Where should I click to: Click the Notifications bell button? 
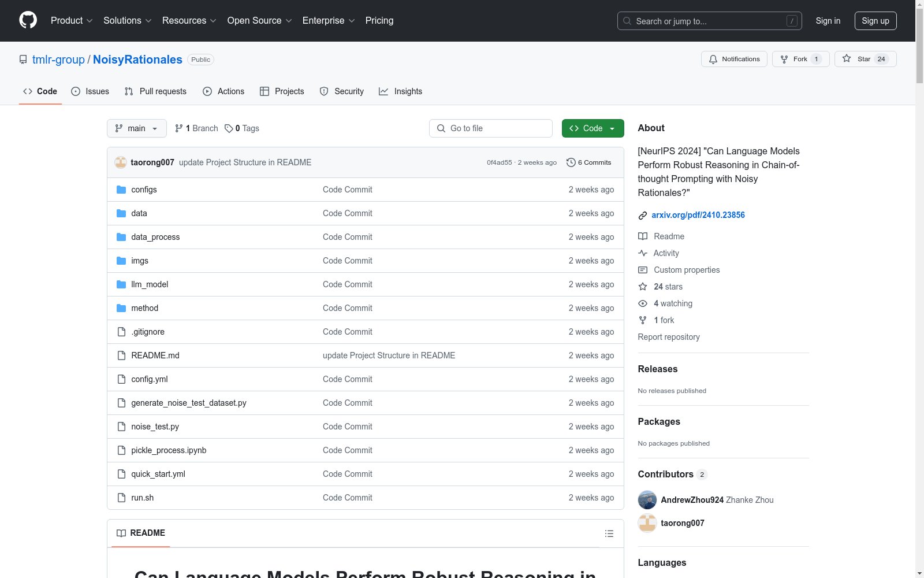(734, 59)
